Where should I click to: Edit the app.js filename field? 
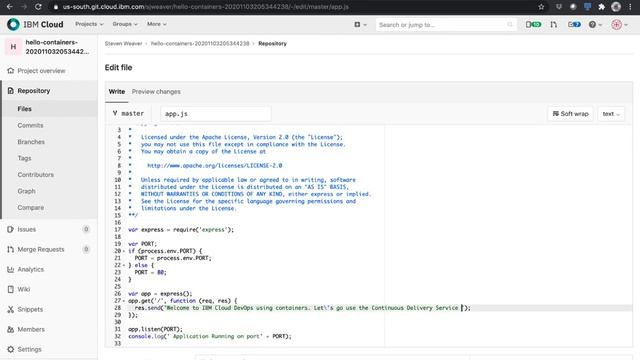[x=216, y=114]
